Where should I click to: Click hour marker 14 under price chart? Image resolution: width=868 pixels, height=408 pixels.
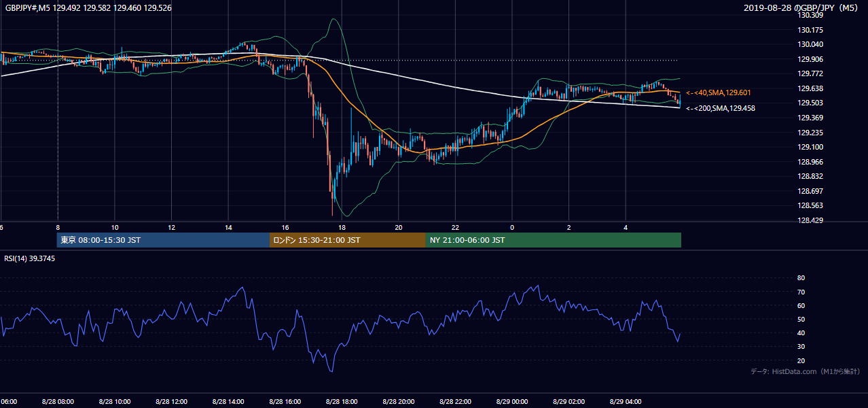click(x=228, y=227)
